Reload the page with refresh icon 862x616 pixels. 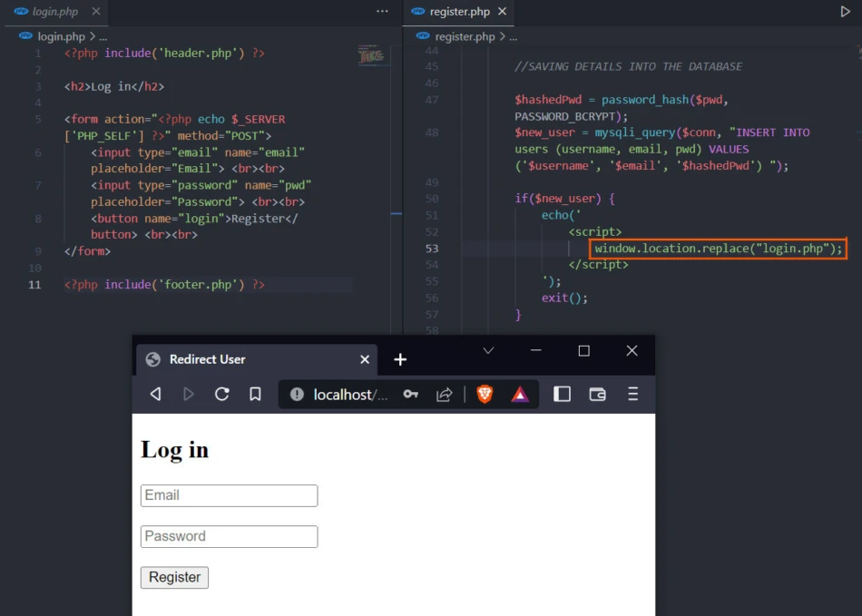tap(221, 394)
